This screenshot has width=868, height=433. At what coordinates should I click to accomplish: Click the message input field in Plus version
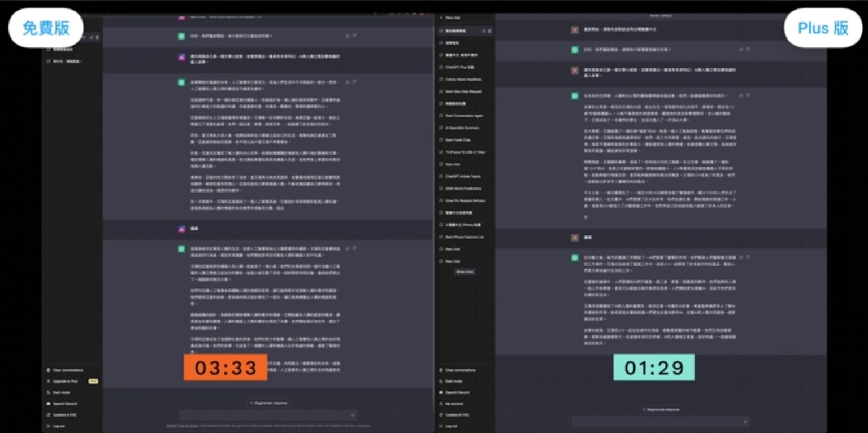point(656,422)
